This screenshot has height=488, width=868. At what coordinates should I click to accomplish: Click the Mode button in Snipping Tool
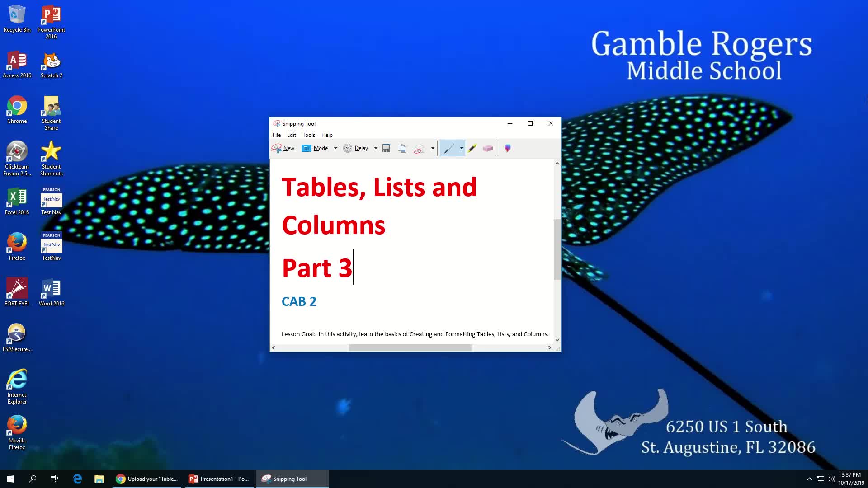click(315, 148)
